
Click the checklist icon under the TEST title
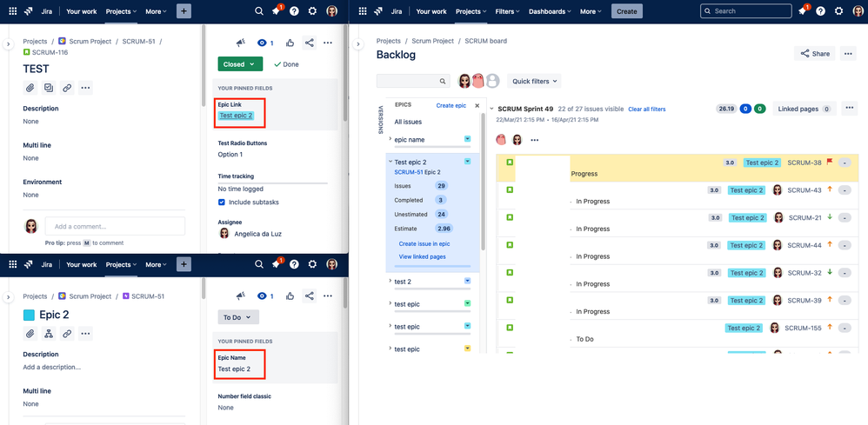pos(49,88)
